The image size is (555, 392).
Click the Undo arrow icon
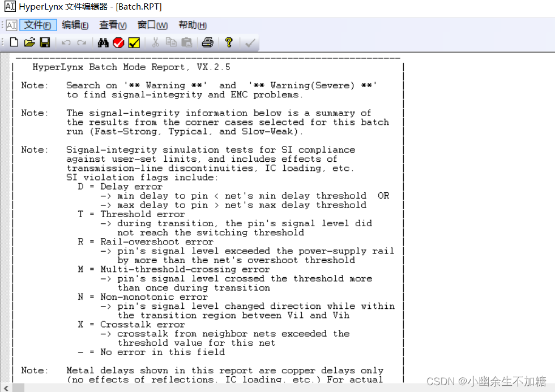(66, 43)
